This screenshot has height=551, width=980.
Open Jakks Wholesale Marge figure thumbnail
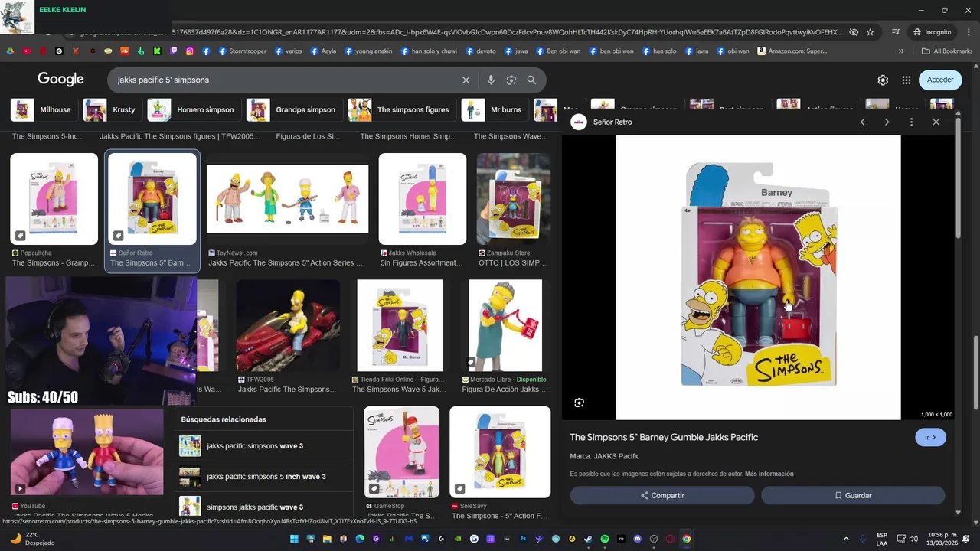(x=423, y=199)
